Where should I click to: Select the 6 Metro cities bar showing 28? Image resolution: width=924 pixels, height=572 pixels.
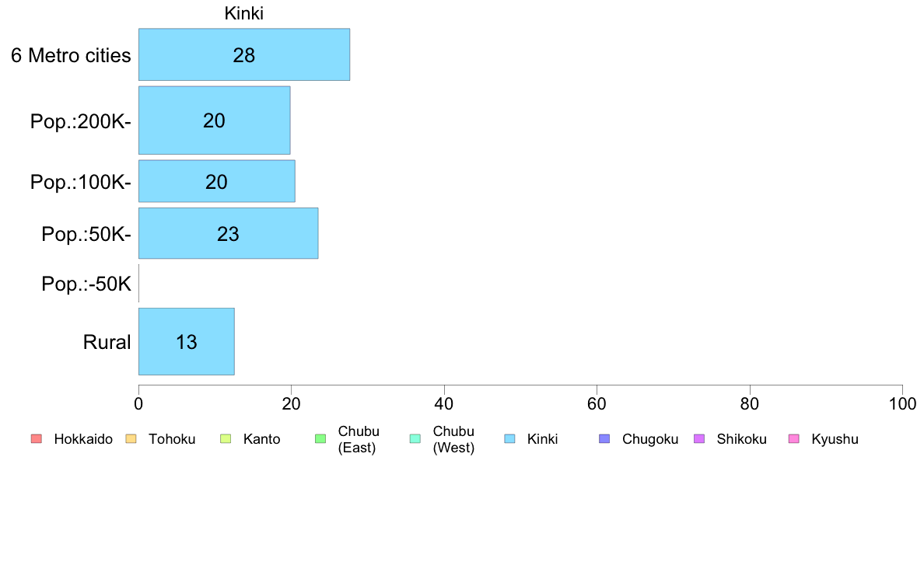tap(244, 54)
